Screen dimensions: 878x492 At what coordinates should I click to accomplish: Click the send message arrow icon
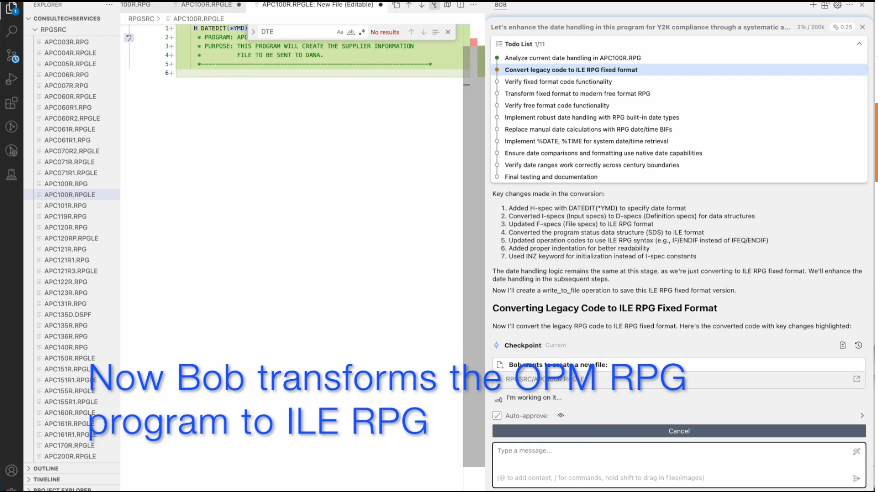[x=856, y=478]
